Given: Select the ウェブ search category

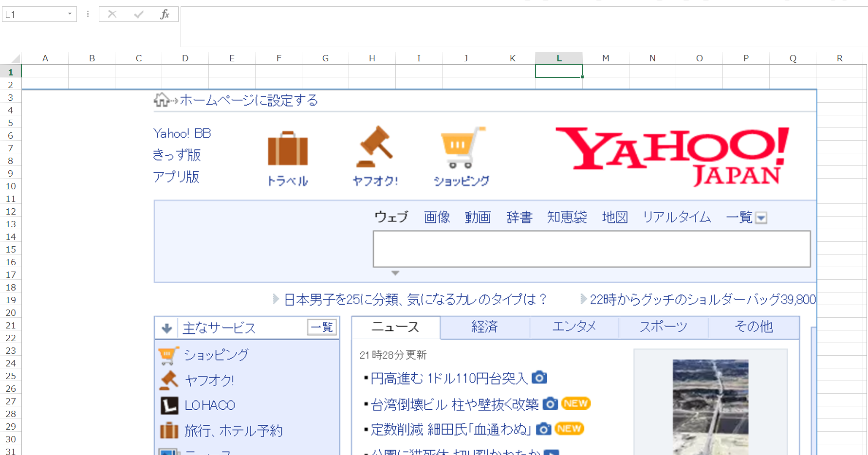Looking at the screenshot, I should click(391, 217).
